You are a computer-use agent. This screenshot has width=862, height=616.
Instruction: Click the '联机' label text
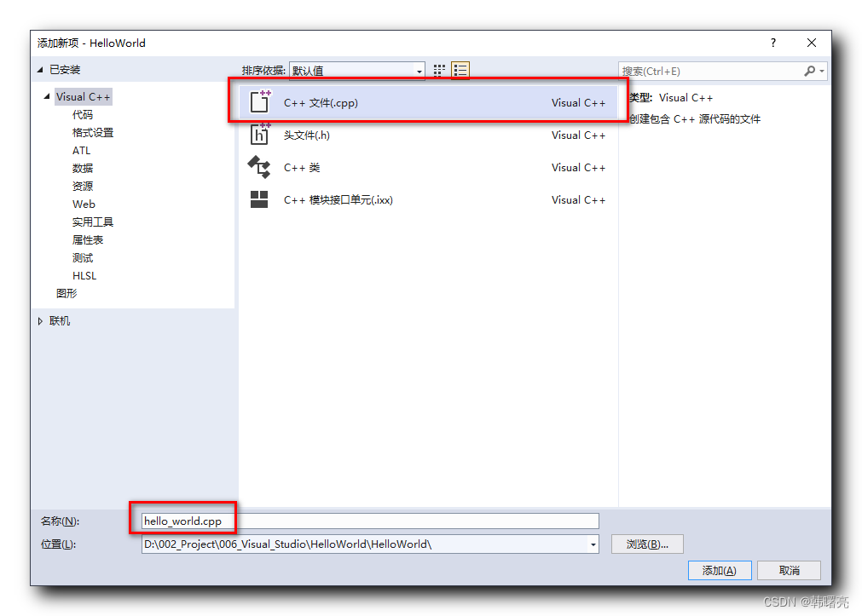coord(60,321)
